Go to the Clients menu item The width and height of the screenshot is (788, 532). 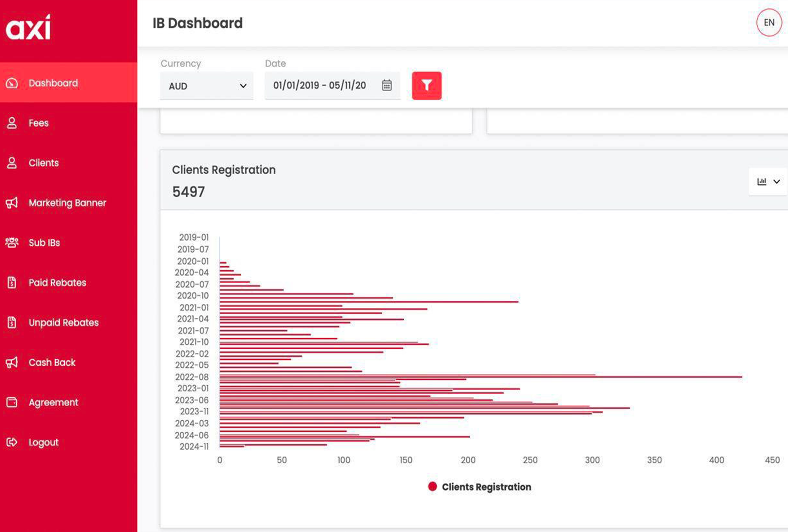click(x=44, y=163)
